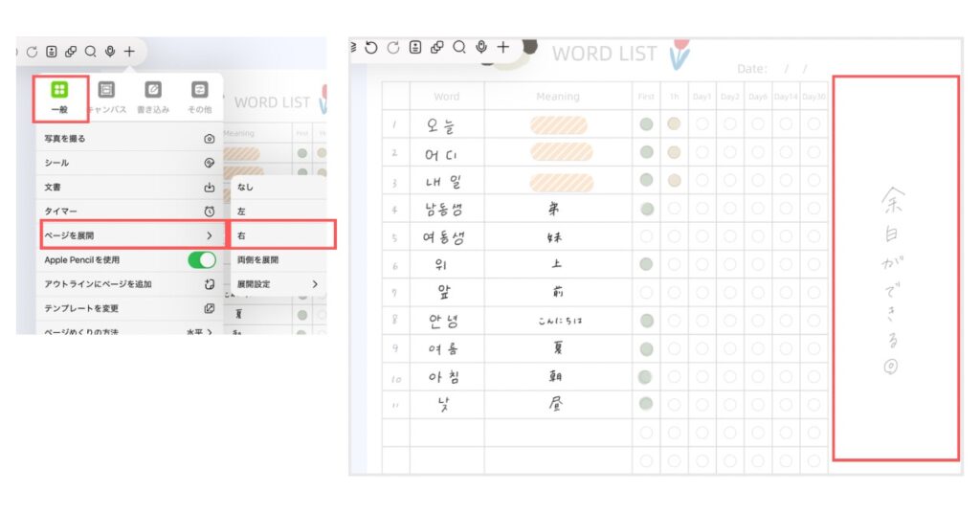Choose なし in the page expand submenu
Viewport: 980px width, 513px height.
(278, 187)
